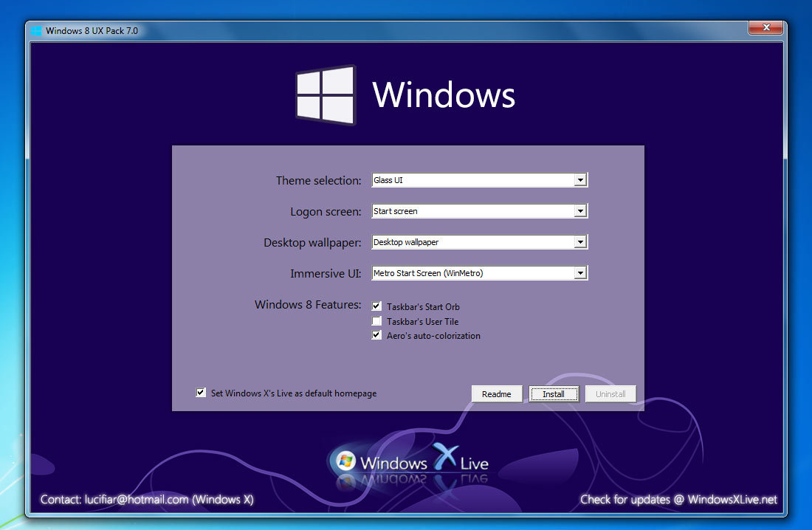Click the Windows 8 logo image
Viewport: 812px width, 530px height.
(x=326, y=94)
